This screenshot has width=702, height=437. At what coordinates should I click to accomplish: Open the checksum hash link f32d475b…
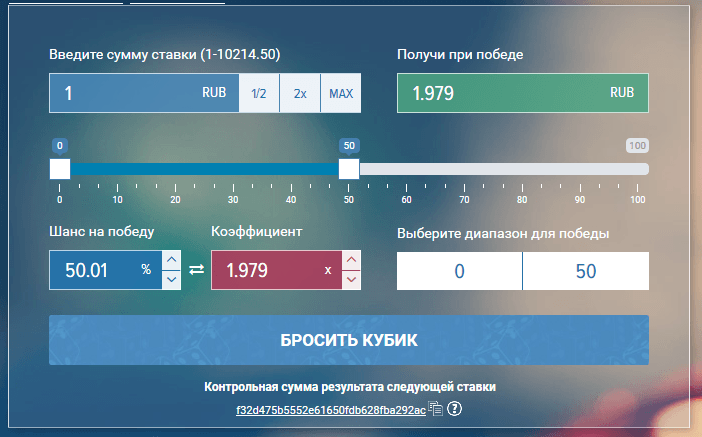point(331,410)
